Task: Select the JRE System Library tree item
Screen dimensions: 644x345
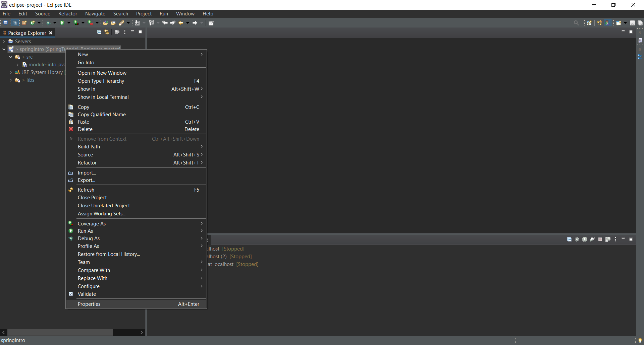Action: (40, 72)
